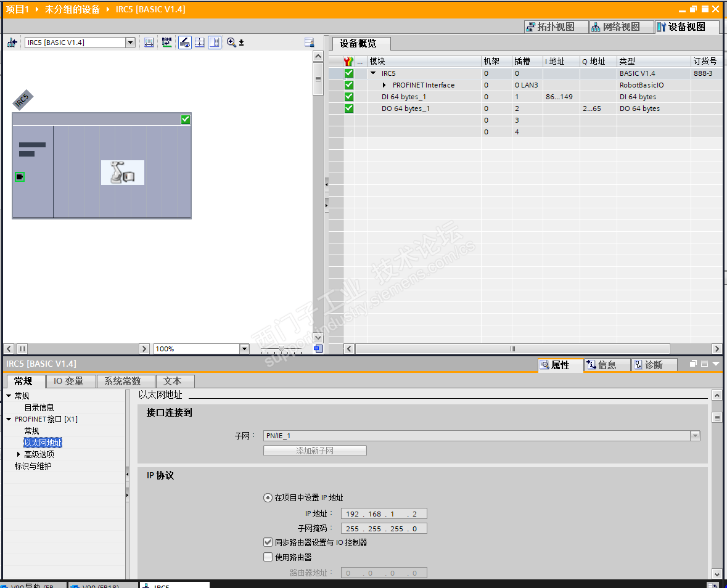This screenshot has height=588, width=727.
Task: Click the green PROFINET port on IRC5 device
Action: 20,177
